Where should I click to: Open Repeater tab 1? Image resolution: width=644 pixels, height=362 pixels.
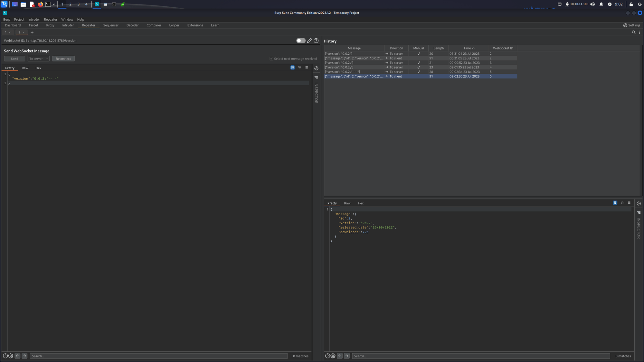click(5, 32)
